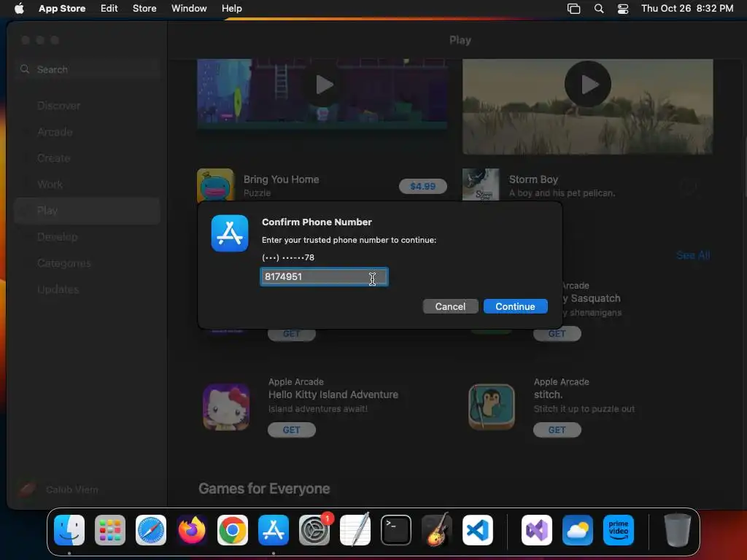Image resolution: width=747 pixels, height=560 pixels.
Task: Open Hello Kitty Island Adventure icon
Action: click(x=226, y=407)
